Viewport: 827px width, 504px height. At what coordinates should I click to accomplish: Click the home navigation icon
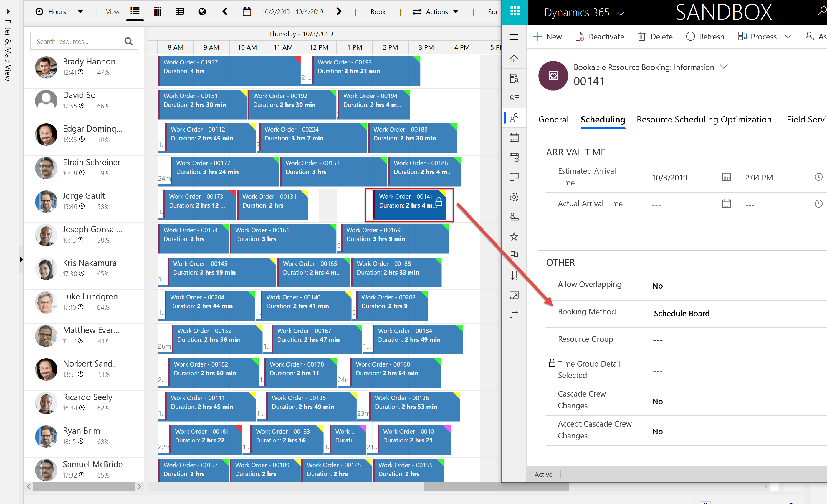[513, 59]
